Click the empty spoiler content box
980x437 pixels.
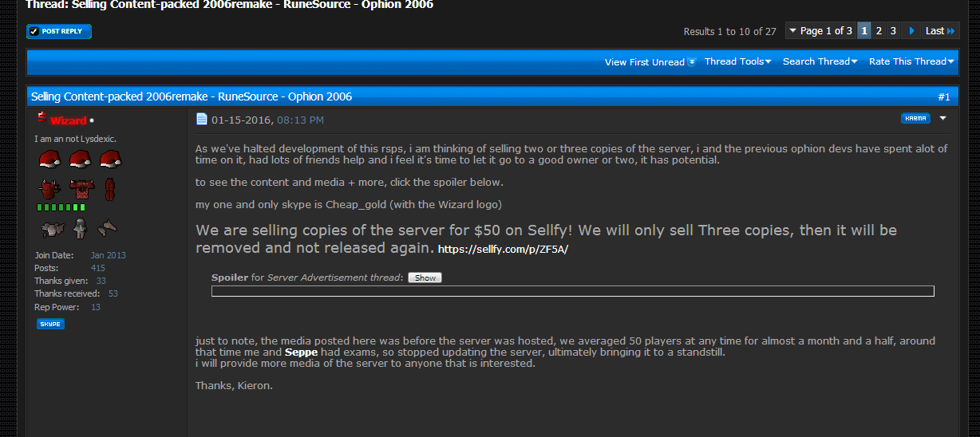click(x=572, y=291)
